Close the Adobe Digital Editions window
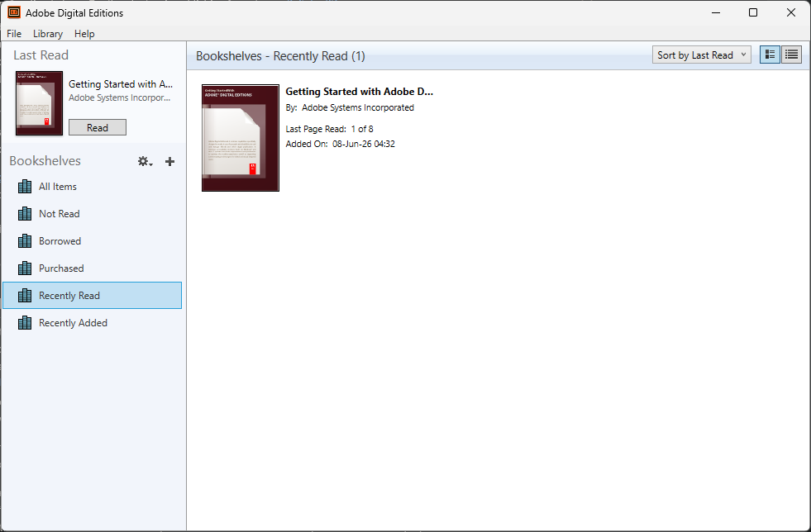This screenshot has width=811, height=532. pyautogui.click(x=791, y=12)
